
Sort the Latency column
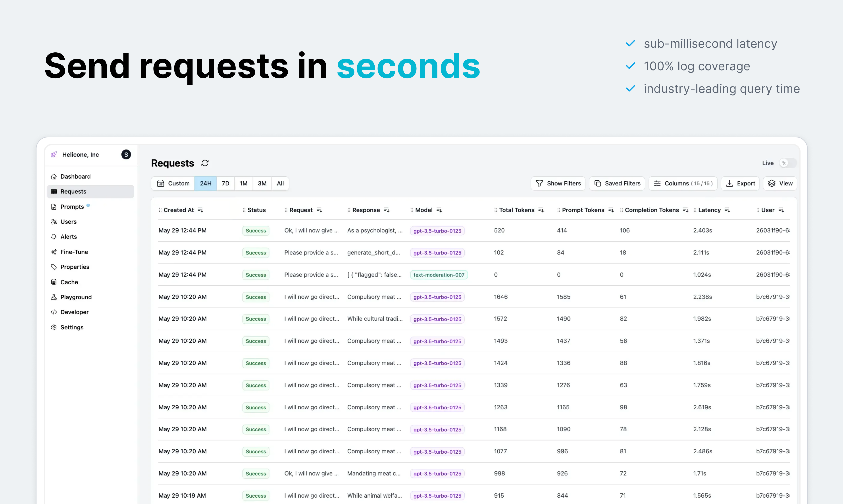pos(728,210)
